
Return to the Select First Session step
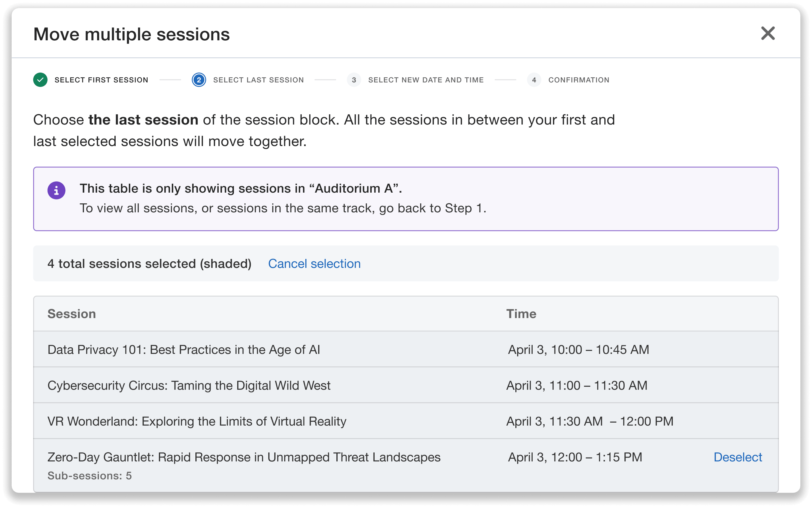(x=101, y=80)
